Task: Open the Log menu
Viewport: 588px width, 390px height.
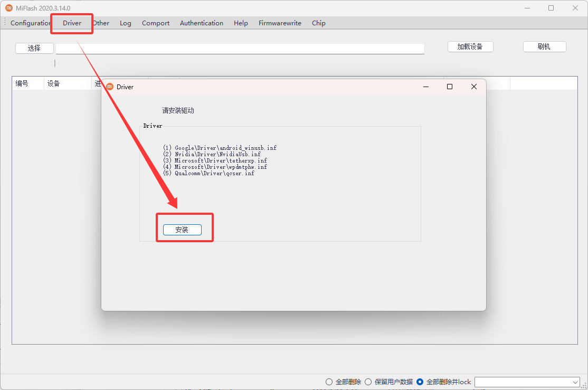Action: point(126,23)
